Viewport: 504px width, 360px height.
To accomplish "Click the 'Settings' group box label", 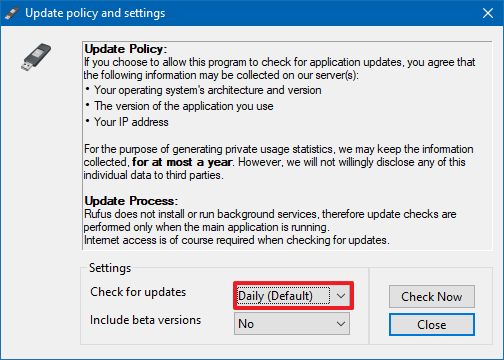I will (110, 268).
